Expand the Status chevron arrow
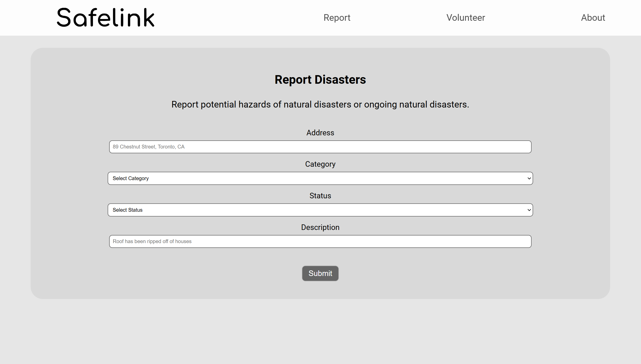The width and height of the screenshot is (641, 364). [529, 210]
